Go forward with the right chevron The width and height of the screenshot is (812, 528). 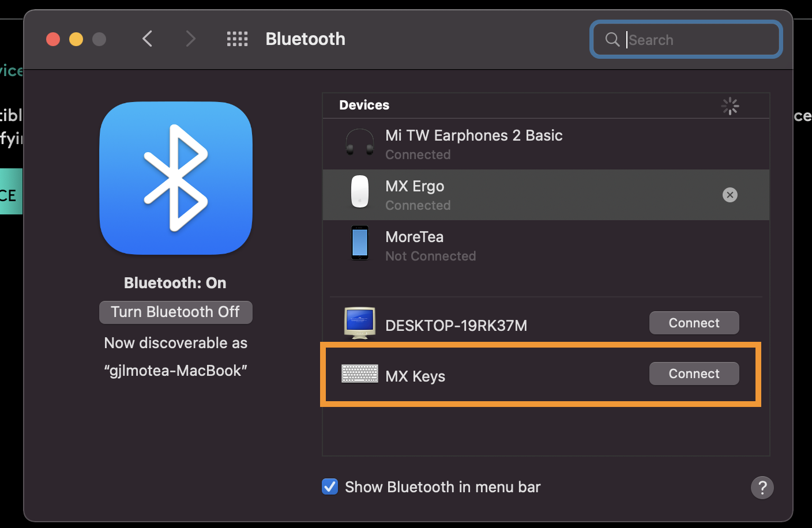pos(190,39)
